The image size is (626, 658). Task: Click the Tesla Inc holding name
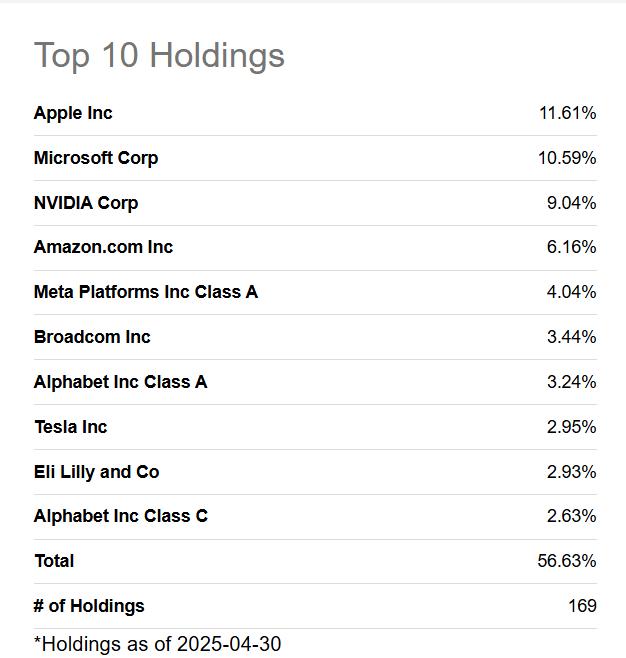tap(70, 427)
